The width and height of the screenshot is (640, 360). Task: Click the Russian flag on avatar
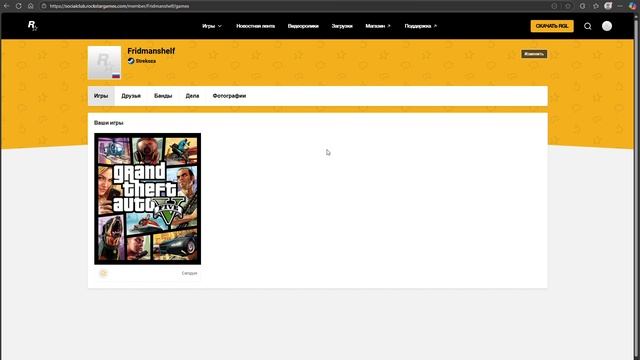[116, 76]
